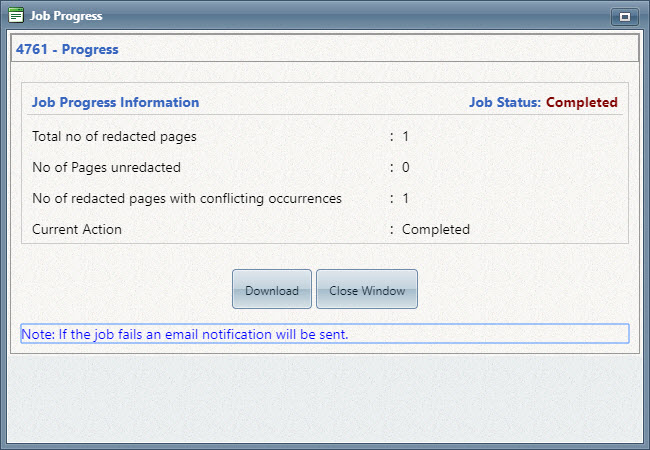Click the Job Status label
The width and height of the screenshot is (650, 450).
505,102
